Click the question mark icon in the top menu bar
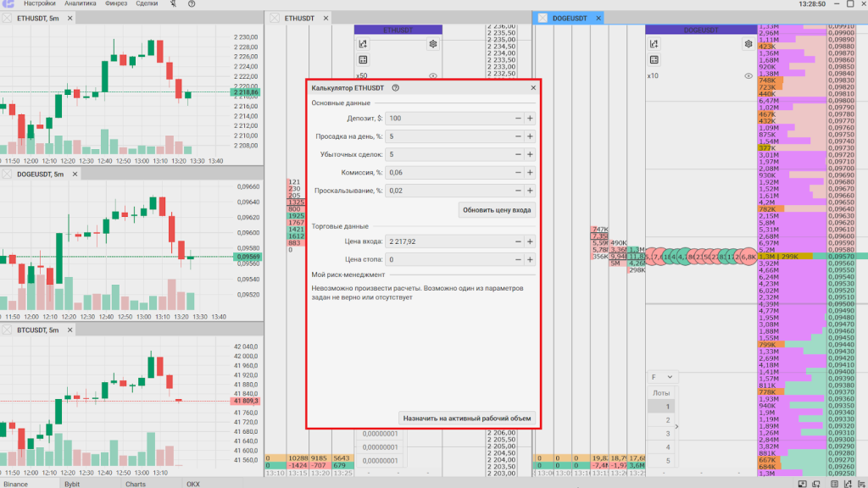This screenshot has height=488, width=868. (x=192, y=4)
